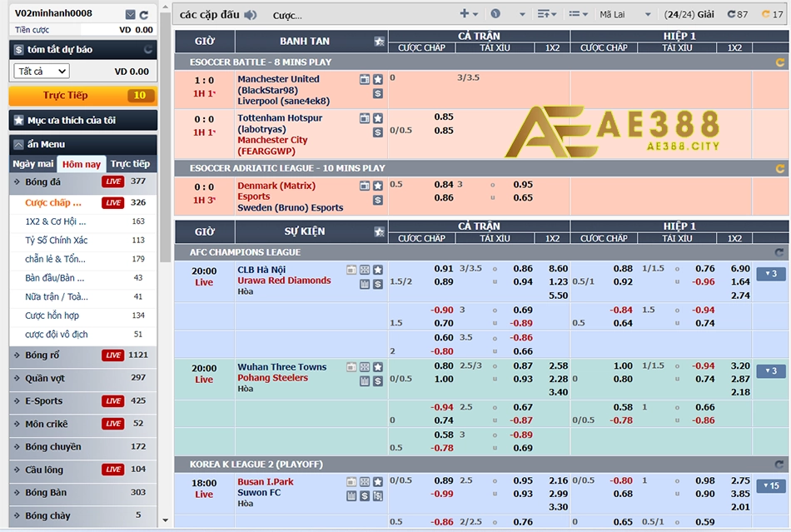Viewport: 791px width, 532px height.
Task: Open the last lineup icon in Busan I.Park row
Action: pos(378,496)
